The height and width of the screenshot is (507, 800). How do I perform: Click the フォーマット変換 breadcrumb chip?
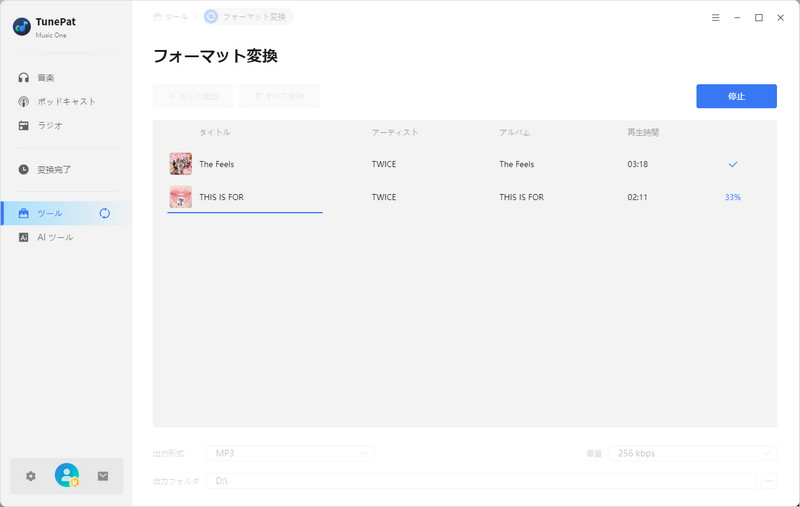point(248,17)
